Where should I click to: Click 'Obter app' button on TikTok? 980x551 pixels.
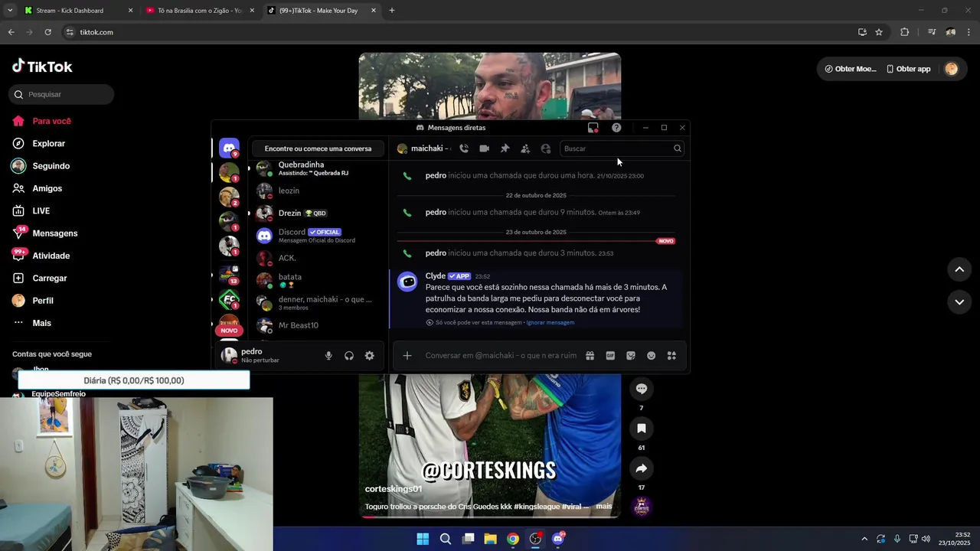[x=908, y=69]
